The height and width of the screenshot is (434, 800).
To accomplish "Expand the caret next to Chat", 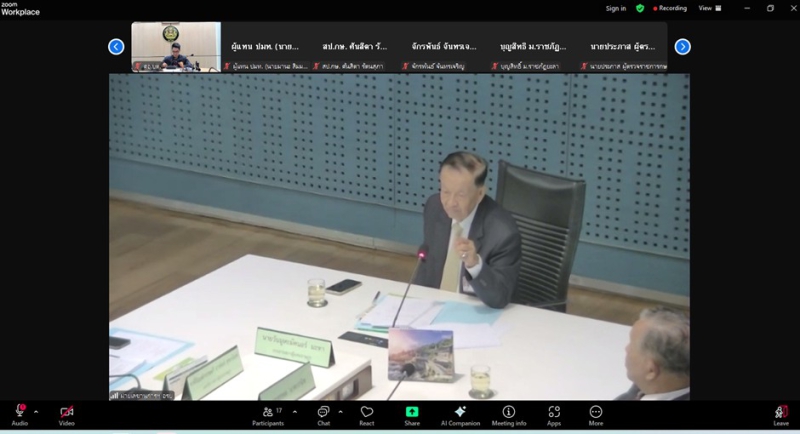I will click(x=340, y=411).
